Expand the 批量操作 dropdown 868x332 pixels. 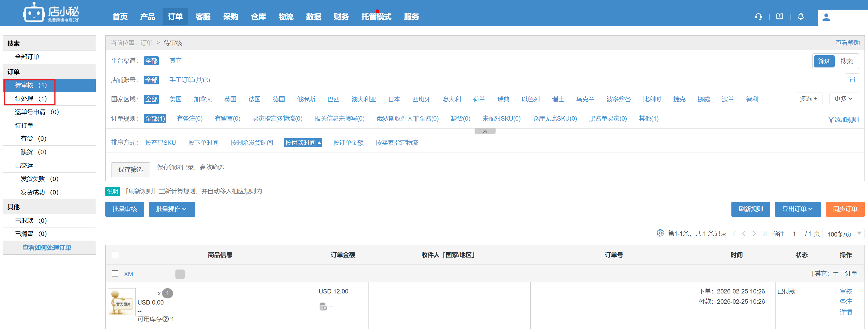click(172, 209)
